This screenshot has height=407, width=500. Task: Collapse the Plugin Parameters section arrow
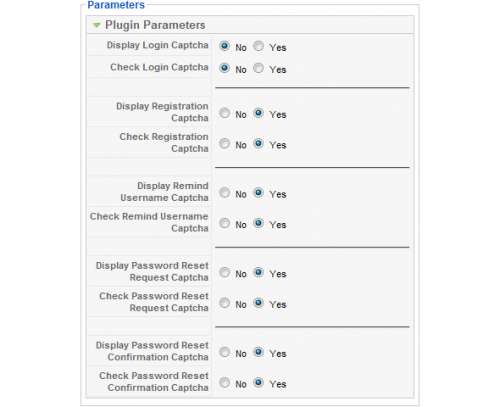click(x=97, y=25)
